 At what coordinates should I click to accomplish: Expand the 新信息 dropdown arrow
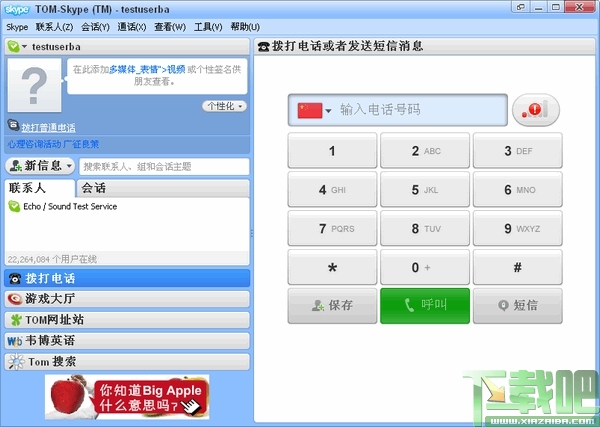69,166
